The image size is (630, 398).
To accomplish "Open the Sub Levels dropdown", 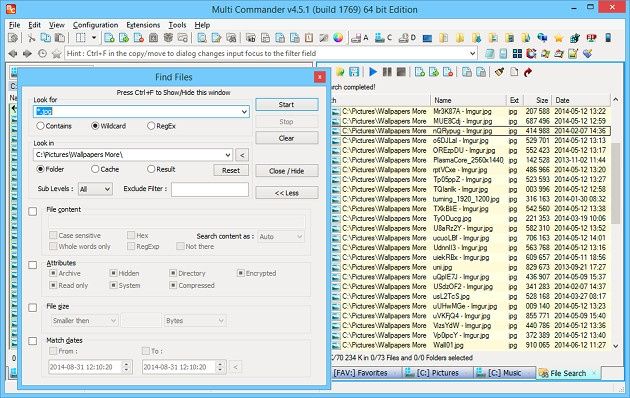I will [95, 189].
